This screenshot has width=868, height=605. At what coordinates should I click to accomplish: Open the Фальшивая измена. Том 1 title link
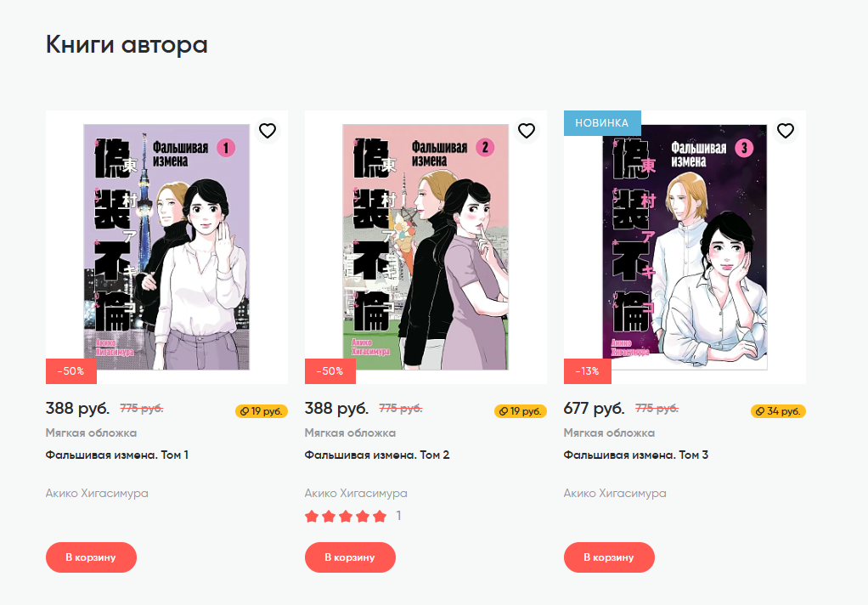click(117, 455)
